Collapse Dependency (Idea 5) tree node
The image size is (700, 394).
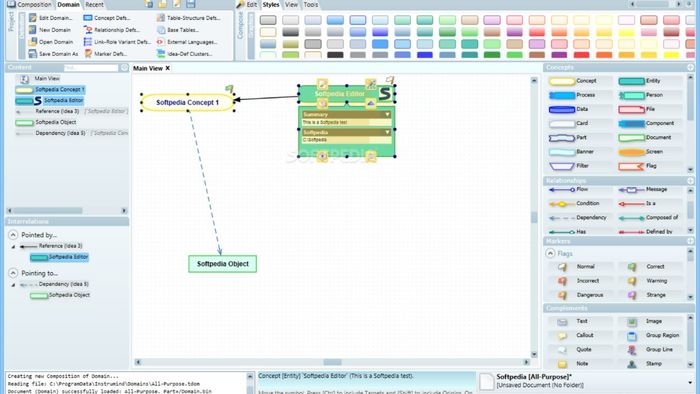pyautogui.click(x=13, y=285)
